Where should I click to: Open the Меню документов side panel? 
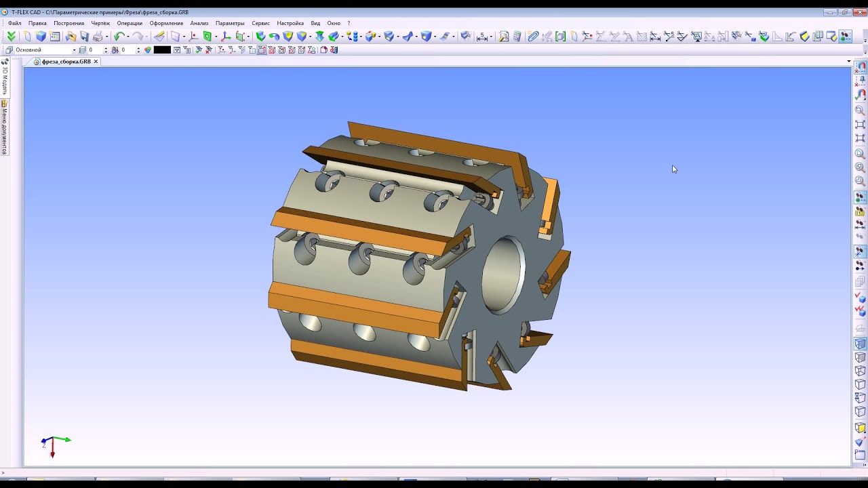click(4, 129)
